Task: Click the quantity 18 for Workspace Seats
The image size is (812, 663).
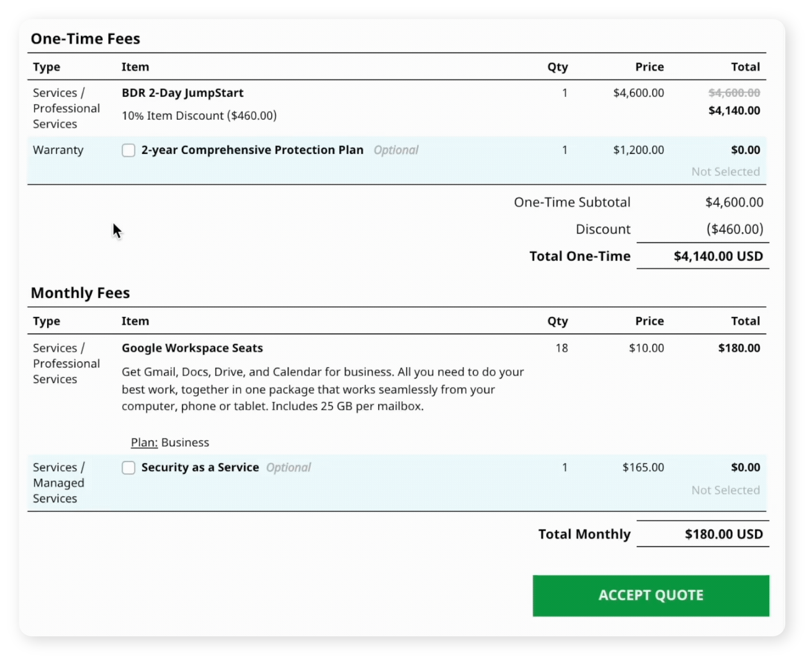Action: (562, 348)
